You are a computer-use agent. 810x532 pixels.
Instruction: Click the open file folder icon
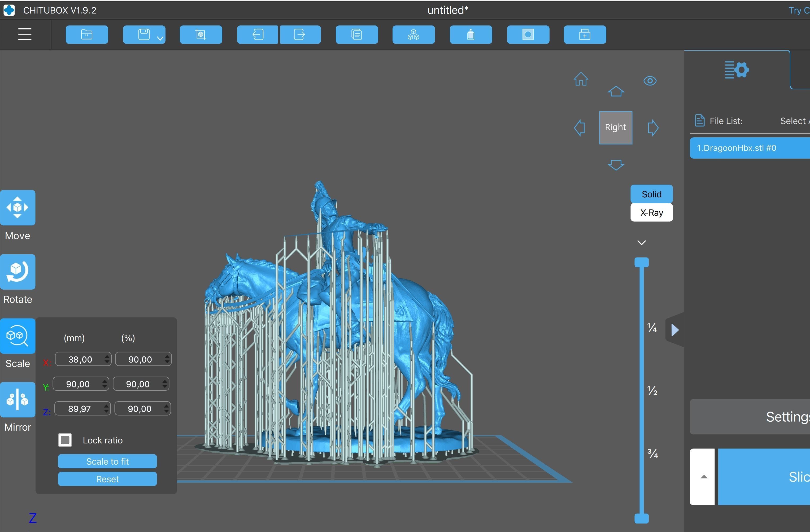87,34
